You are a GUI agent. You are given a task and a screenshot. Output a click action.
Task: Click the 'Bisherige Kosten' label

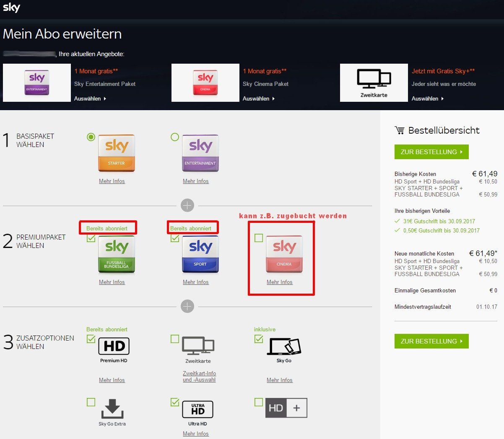click(x=415, y=174)
